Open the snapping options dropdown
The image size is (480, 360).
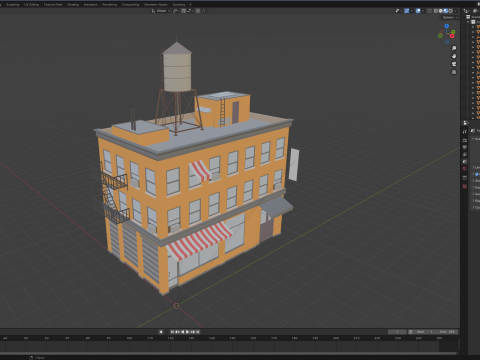click(191, 11)
